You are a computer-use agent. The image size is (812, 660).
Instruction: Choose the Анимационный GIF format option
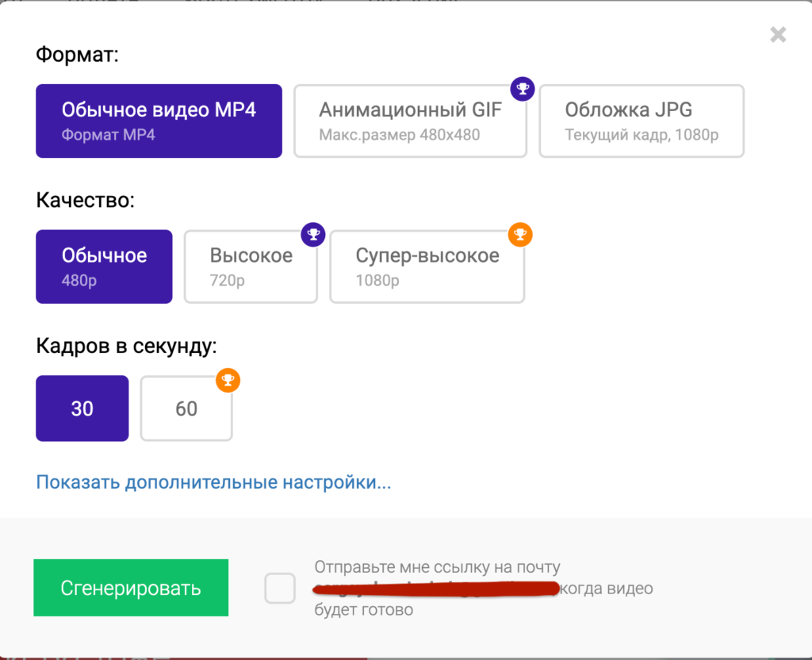(x=410, y=121)
